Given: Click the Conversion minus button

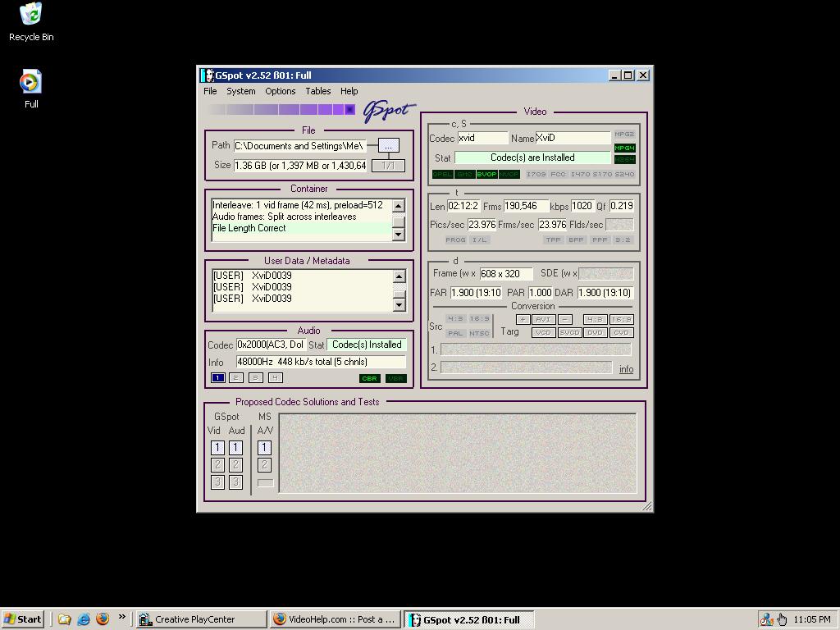Looking at the screenshot, I should click(564, 319).
